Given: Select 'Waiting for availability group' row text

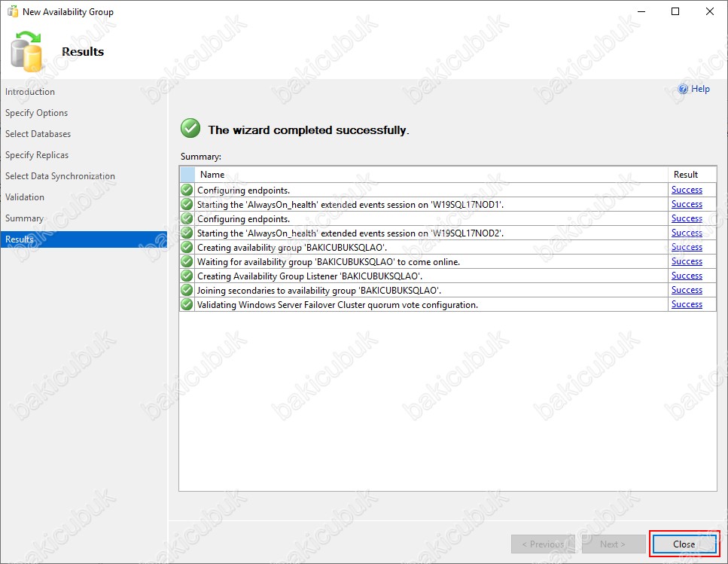Looking at the screenshot, I should (x=328, y=262).
